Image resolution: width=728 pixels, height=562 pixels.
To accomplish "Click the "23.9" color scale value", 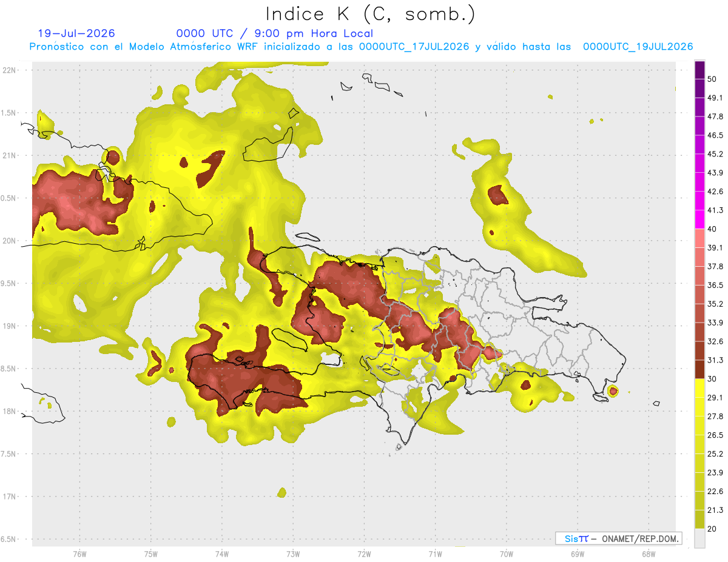I will 715,473.
